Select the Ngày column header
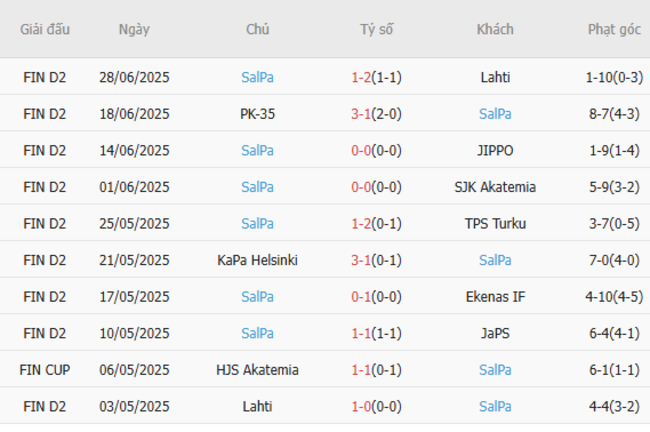 pyautogui.click(x=134, y=29)
